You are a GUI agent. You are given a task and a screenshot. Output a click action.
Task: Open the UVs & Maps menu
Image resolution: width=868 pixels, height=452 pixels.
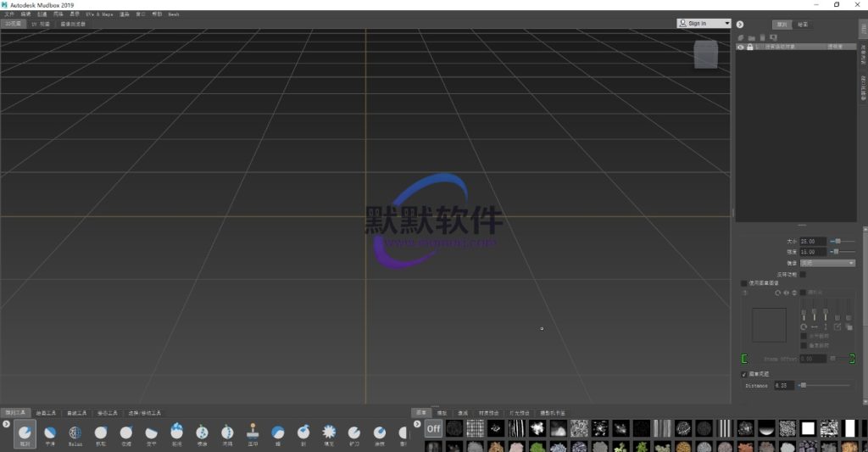(x=99, y=14)
